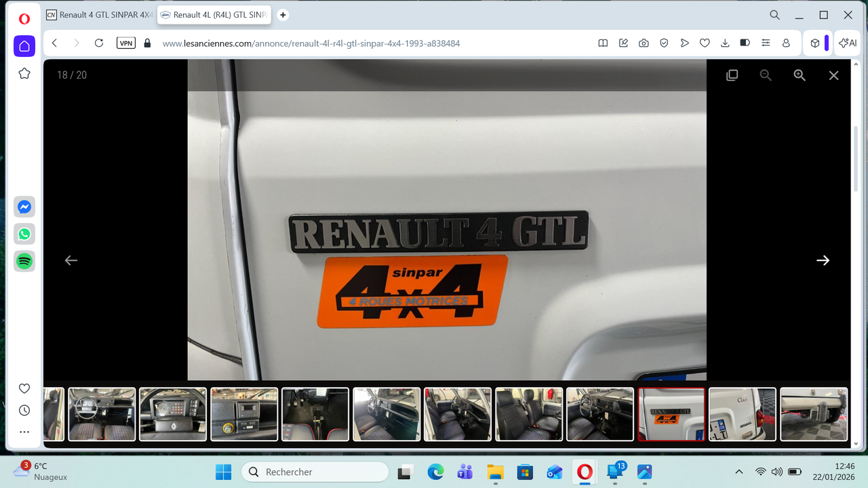Open Spotify in the Opera sidebar

pos(24,261)
